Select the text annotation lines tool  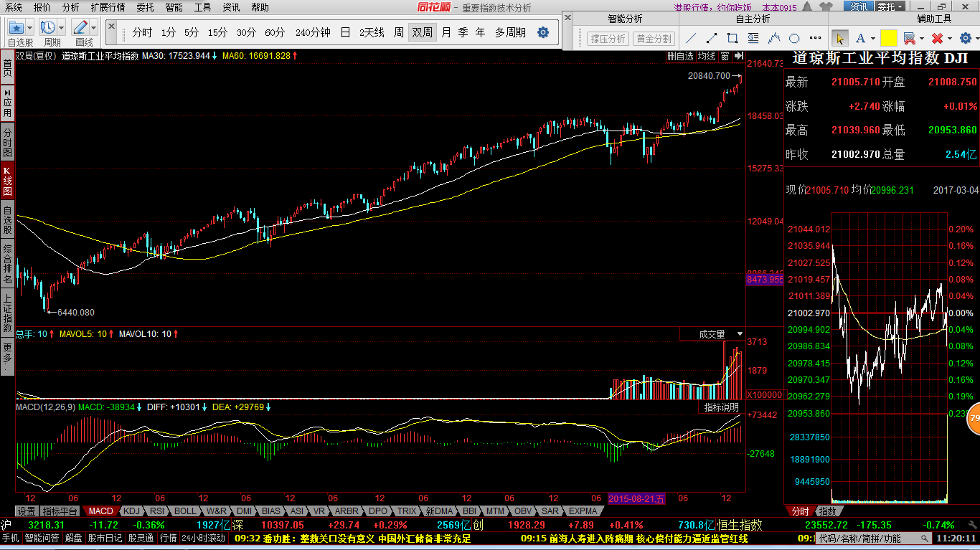coord(753,38)
